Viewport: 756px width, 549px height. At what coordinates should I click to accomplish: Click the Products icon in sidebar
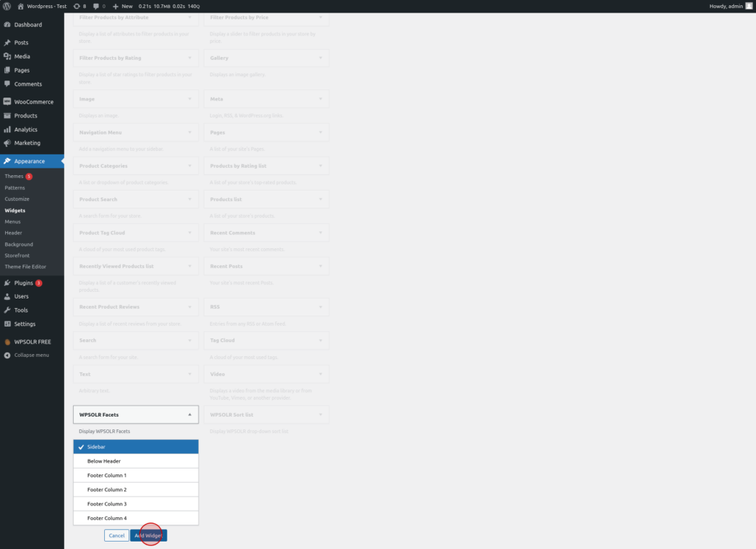point(7,116)
